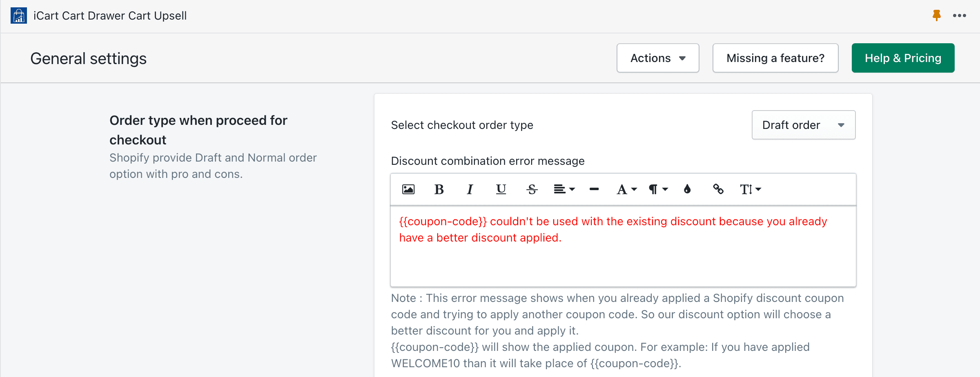Toggle strikethrough formatting
The width and height of the screenshot is (980, 377).
pyautogui.click(x=532, y=189)
